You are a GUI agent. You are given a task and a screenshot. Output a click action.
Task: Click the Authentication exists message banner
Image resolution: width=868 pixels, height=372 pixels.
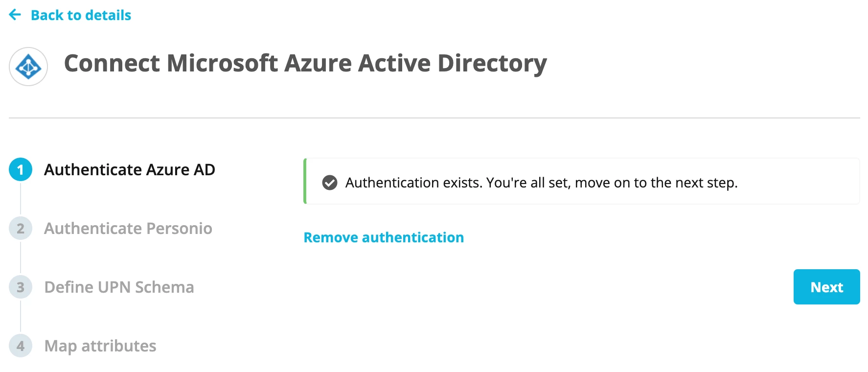[581, 181]
